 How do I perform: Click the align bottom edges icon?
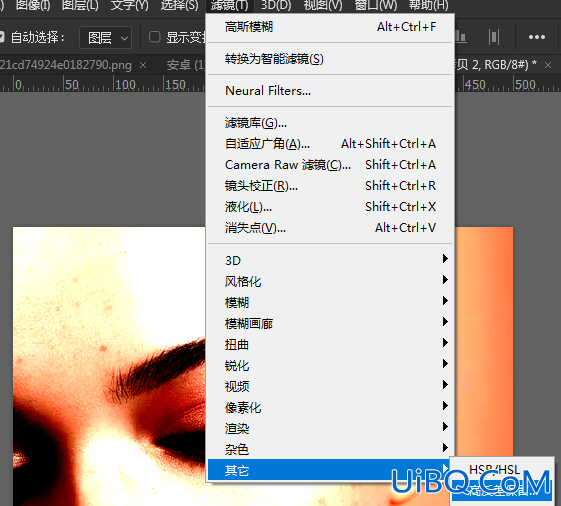tap(460, 37)
